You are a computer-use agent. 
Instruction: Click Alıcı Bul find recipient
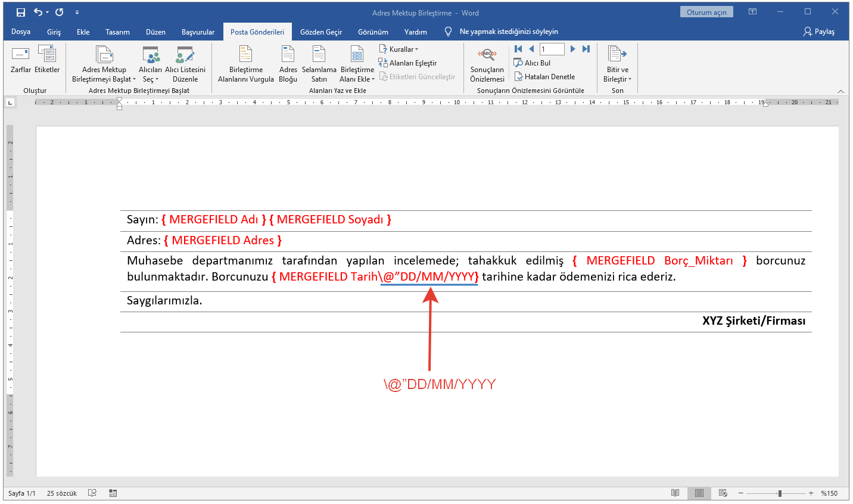[x=532, y=63]
